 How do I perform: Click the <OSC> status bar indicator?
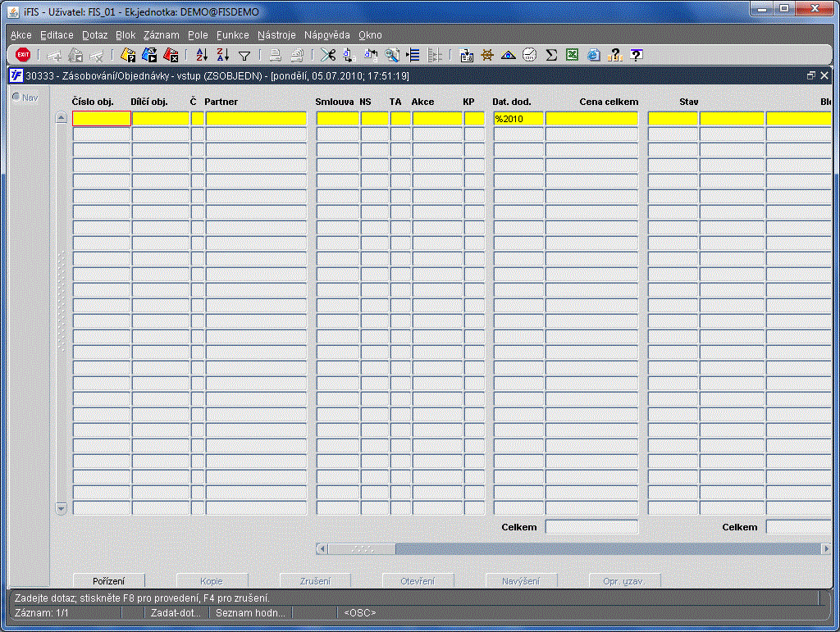tap(360, 612)
